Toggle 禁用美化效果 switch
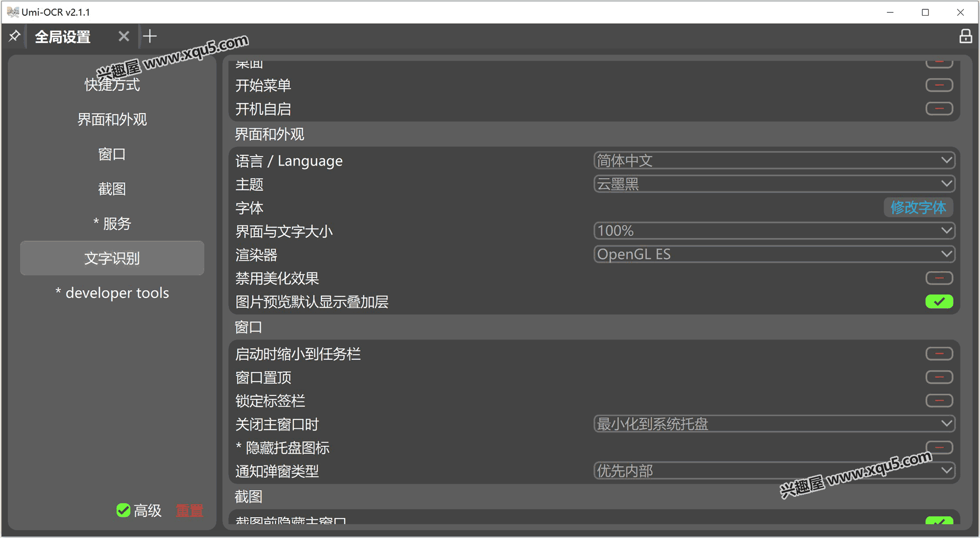Image resolution: width=980 pixels, height=538 pixels. (x=940, y=278)
